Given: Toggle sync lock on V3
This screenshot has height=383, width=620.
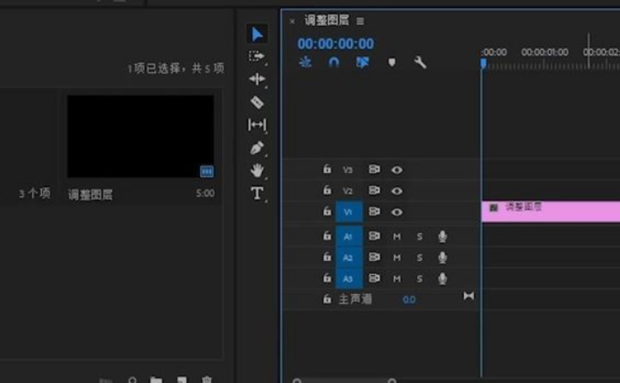Looking at the screenshot, I should [374, 169].
